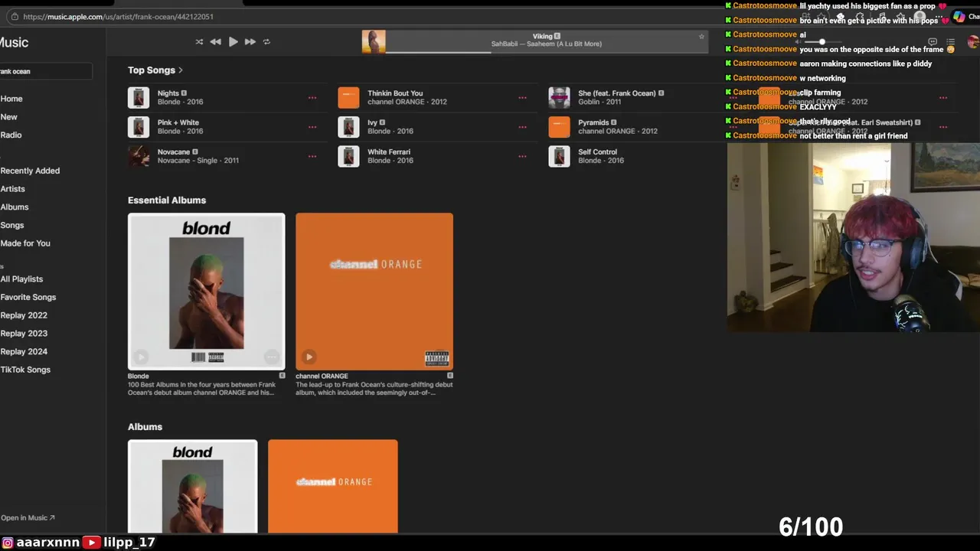Open the Replay 2024 playlist
The width and height of the screenshot is (980, 551).
tap(24, 351)
